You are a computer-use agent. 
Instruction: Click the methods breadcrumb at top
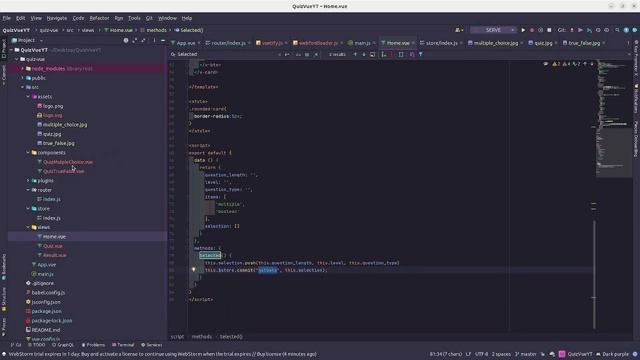(x=156, y=30)
